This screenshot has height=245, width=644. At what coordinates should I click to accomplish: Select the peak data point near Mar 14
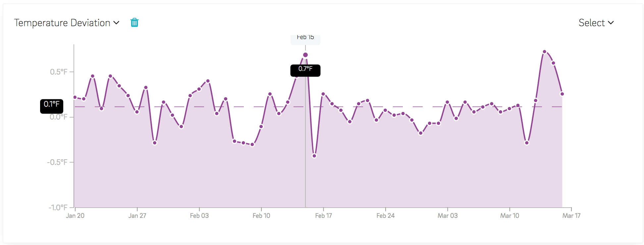click(545, 52)
